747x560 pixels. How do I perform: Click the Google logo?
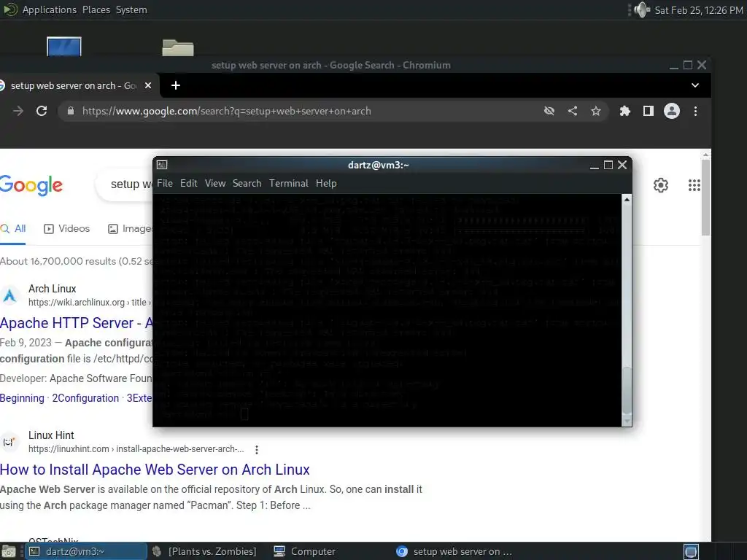point(31,184)
